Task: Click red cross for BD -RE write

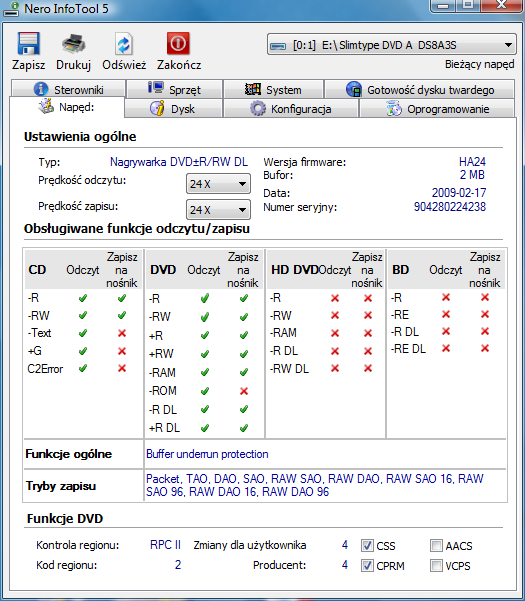Action: coord(485,314)
